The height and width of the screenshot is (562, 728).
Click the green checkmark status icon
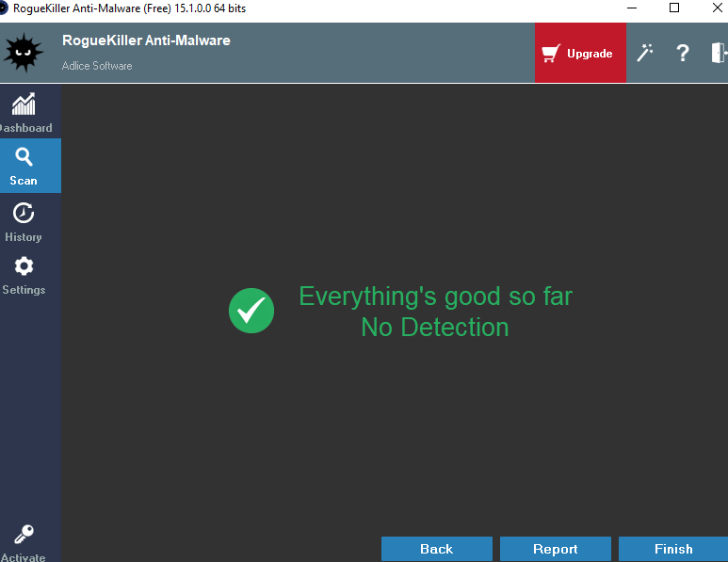(x=251, y=311)
